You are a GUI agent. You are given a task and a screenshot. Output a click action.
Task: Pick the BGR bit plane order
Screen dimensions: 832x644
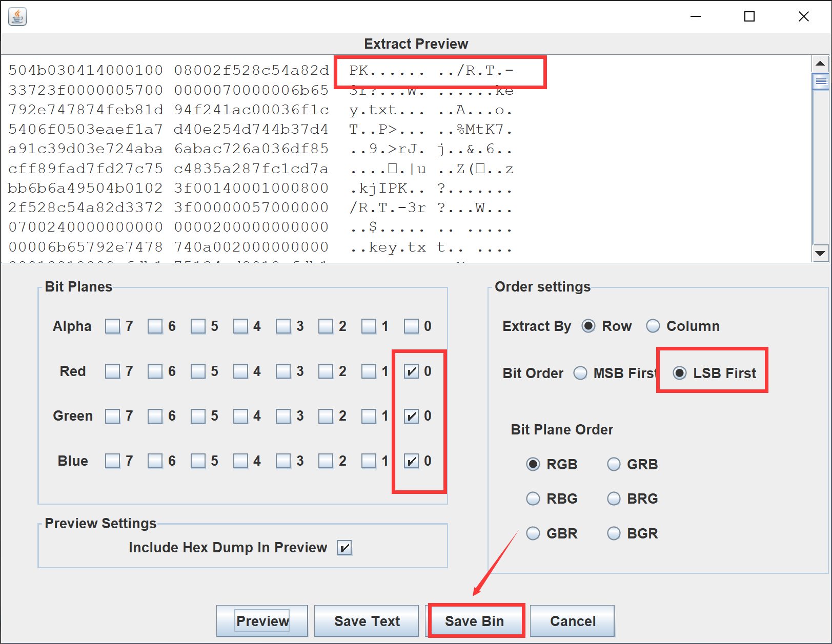614,533
